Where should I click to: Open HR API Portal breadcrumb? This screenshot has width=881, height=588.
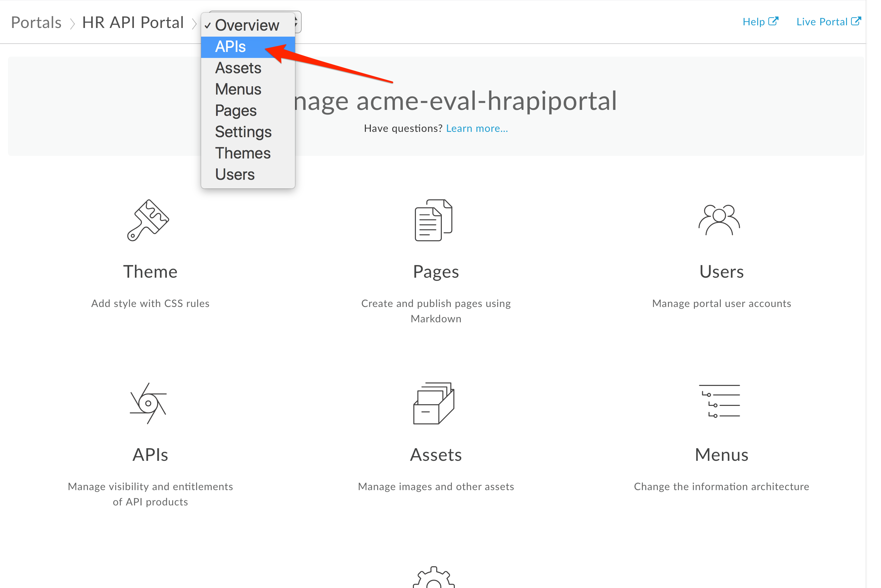pos(134,23)
